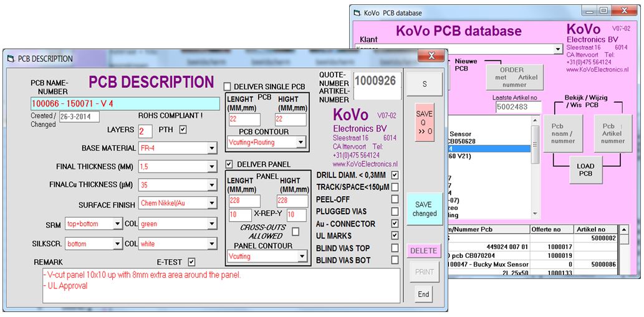Open the Klant dropdown in KoVo database
This screenshot has width=644, height=317.
(558, 49)
